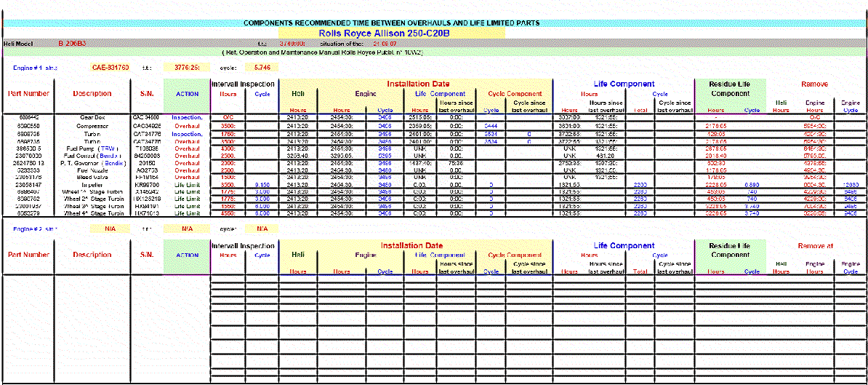Select the situation date '21.09.07'
This screenshot has width=868, height=385.
(385, 43)
